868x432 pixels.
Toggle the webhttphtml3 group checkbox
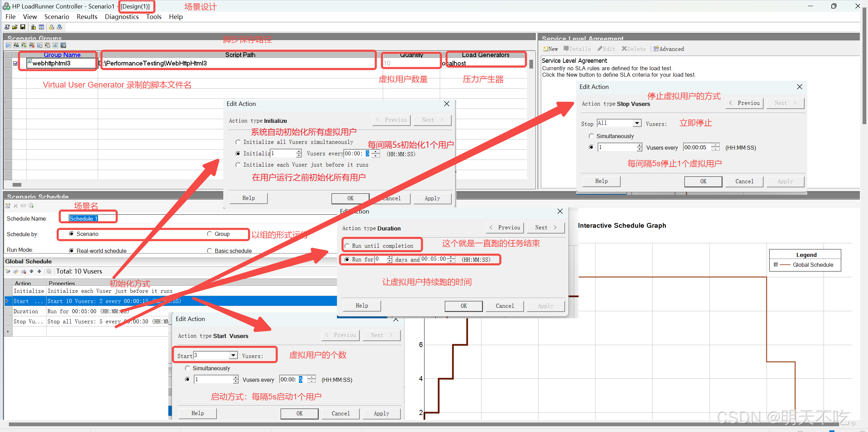pos(15,63)
